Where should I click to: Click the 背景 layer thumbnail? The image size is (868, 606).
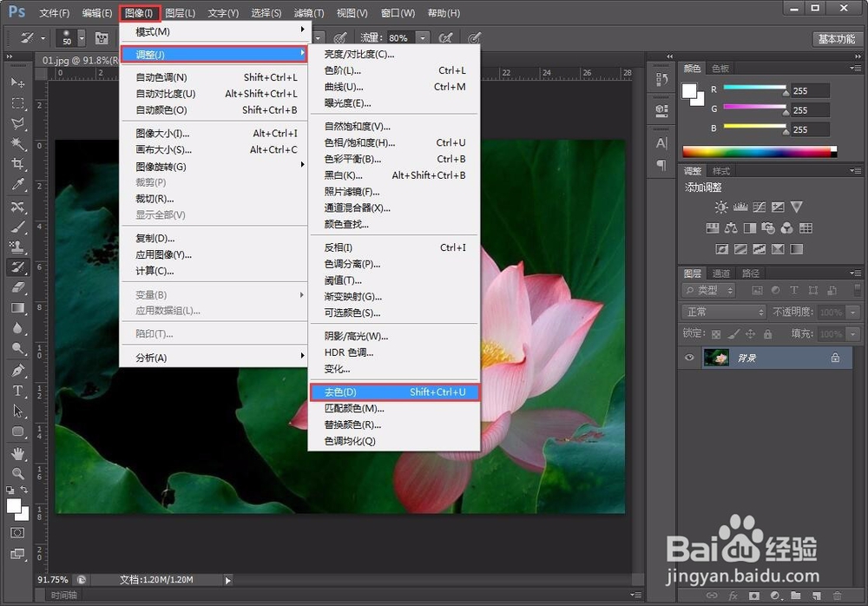[x=716, y=358]
